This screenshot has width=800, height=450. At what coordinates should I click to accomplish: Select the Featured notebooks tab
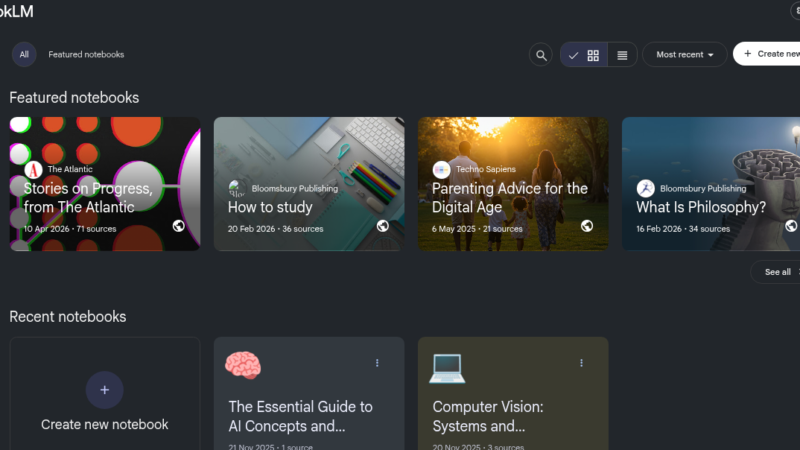coord(86,55)
